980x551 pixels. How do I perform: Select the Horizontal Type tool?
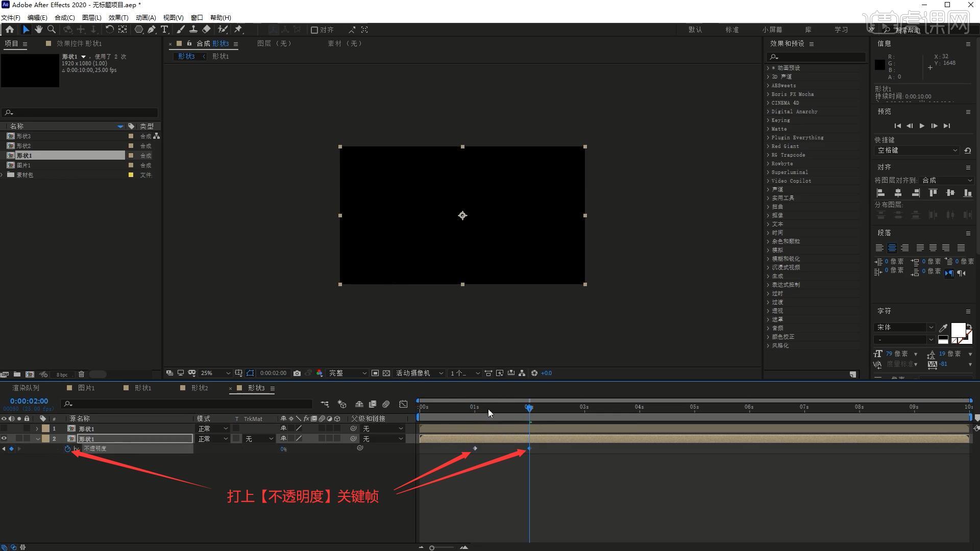point(164,30)
